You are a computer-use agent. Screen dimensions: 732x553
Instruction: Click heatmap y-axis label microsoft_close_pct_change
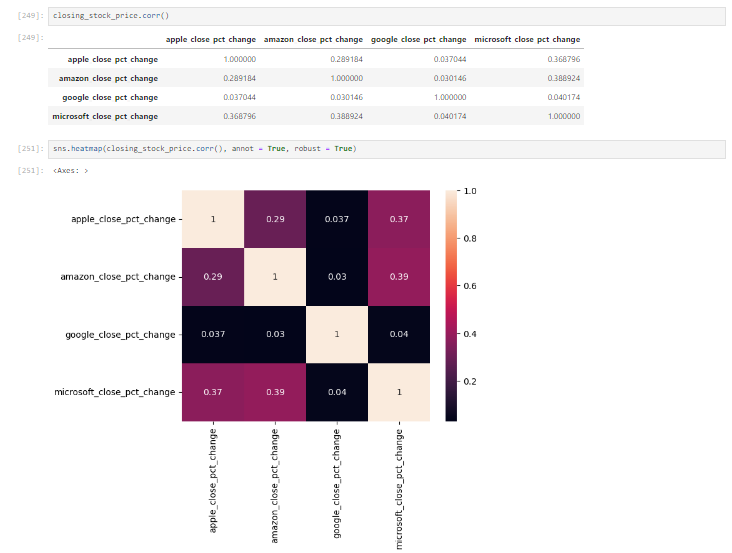tap(115, 392)
